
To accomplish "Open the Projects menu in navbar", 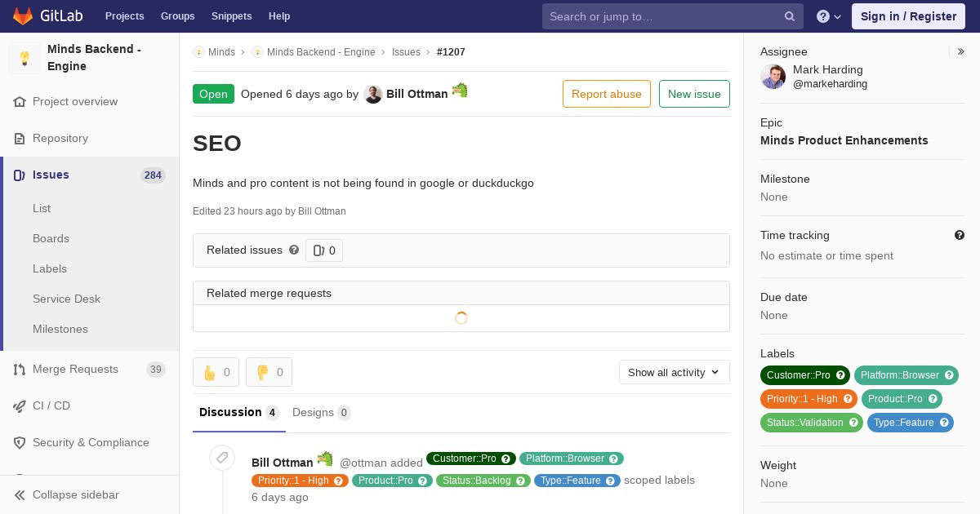I will pos(124,16).
